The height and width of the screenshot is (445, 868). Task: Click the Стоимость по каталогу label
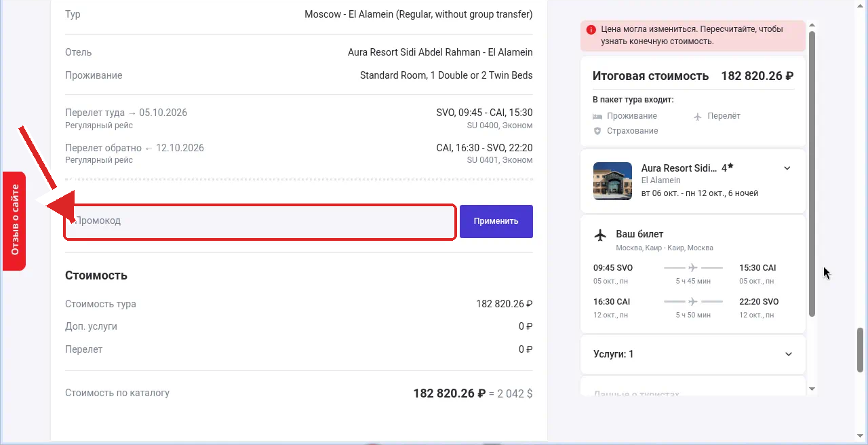click(x=117, y=393)
